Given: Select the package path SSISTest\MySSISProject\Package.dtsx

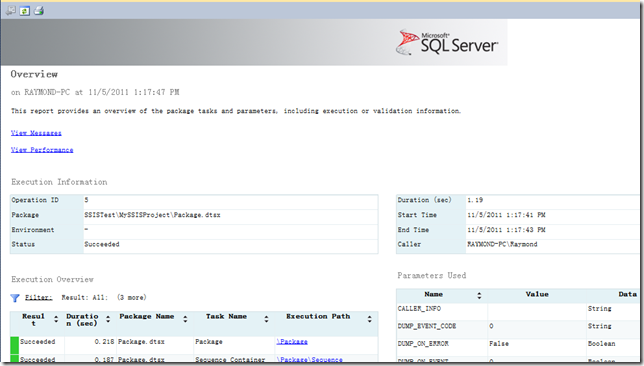Looking at the screenshot, I should [x=152, y=215].
